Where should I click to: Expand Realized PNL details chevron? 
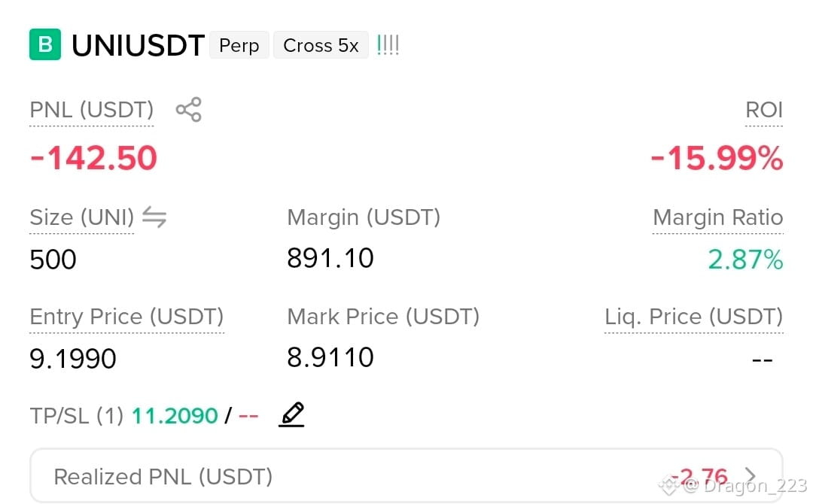pyautogui.click(x=750, y=475)
